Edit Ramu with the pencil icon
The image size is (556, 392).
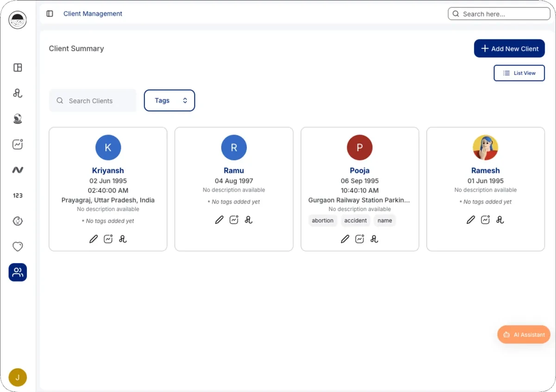(x=219, y=220)
